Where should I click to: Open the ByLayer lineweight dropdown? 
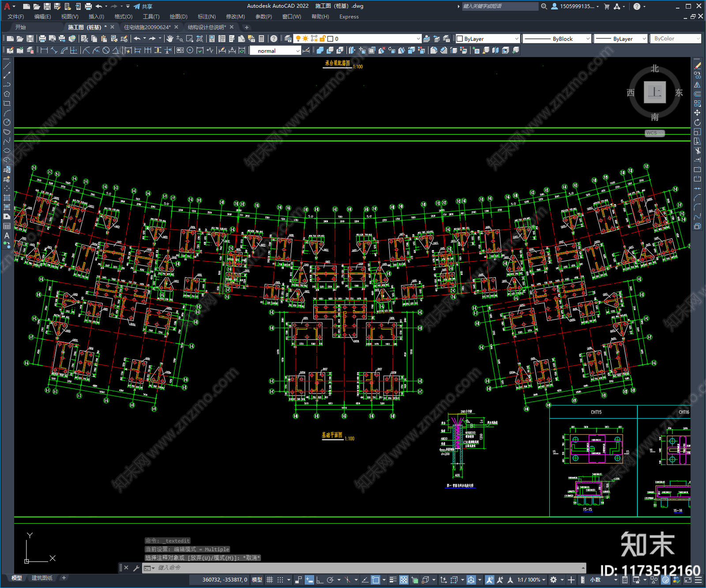pos(620,39)
